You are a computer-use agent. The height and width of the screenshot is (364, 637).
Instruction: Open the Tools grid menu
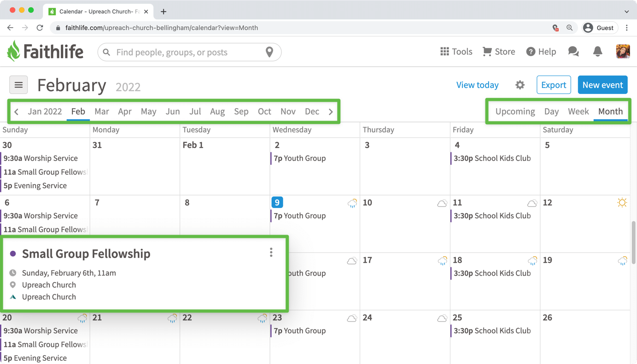[456, 52]
